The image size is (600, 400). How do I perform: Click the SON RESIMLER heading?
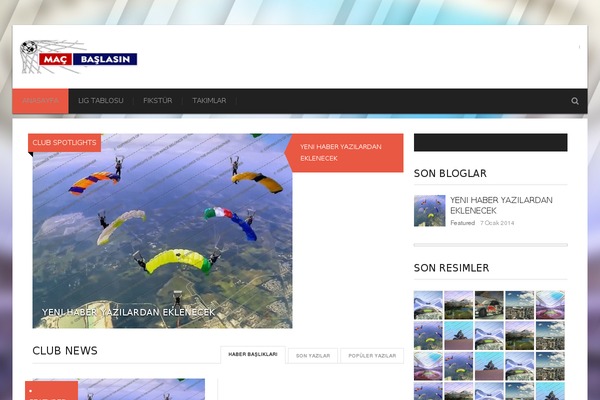(452, 268)
